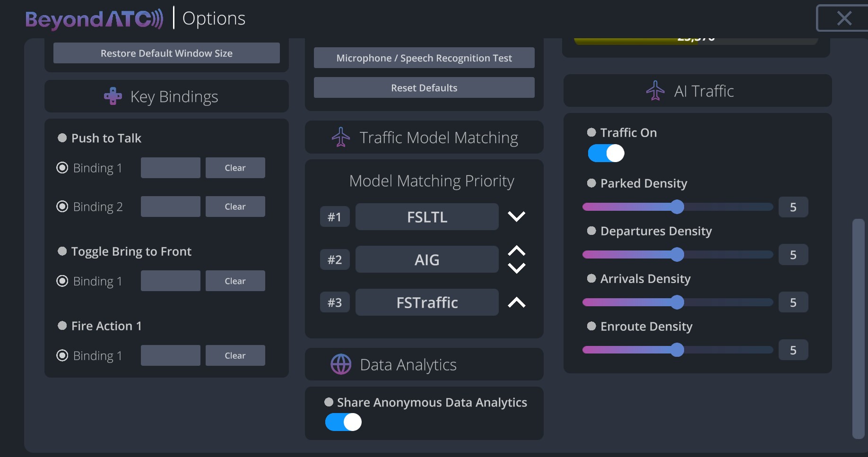Run the Microphone / Speech Recognition Test
868x457 pixels.
pyautogui.click(x=424, y=58)
